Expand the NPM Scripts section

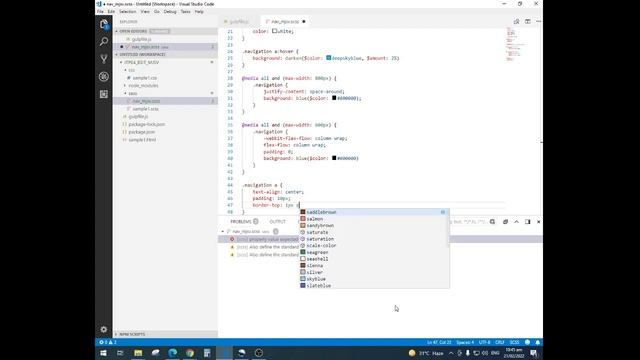165,334
